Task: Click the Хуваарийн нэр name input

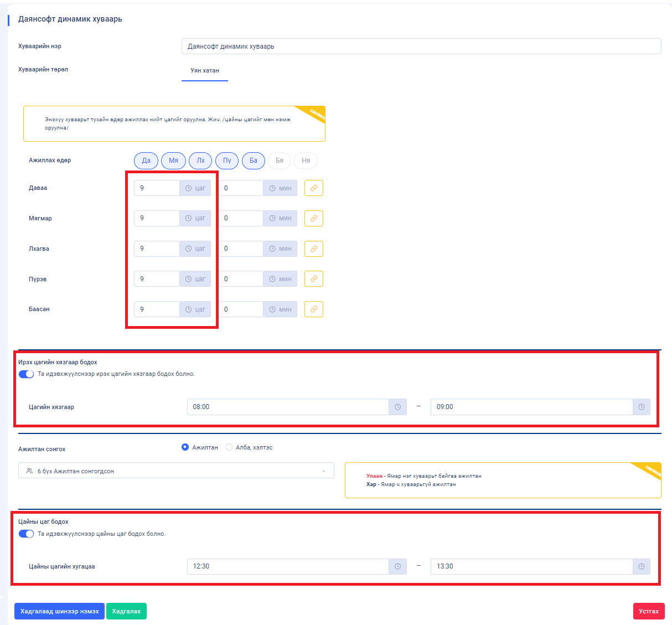Action: coord(421,47)
